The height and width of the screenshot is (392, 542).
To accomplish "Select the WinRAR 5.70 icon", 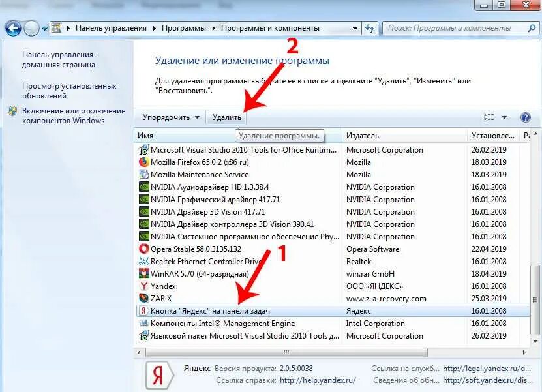I will [x=143, y=273].
